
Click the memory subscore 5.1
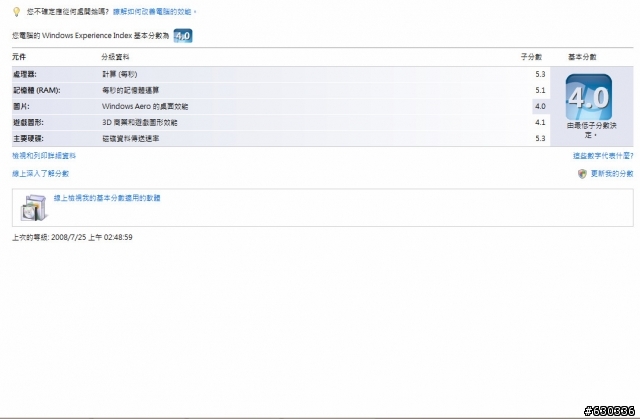(540, 90)
